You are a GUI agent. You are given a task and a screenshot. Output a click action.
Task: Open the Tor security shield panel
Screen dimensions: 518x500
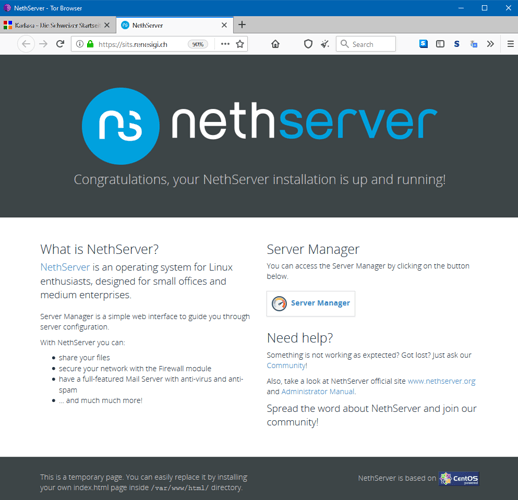pos(308,44)
